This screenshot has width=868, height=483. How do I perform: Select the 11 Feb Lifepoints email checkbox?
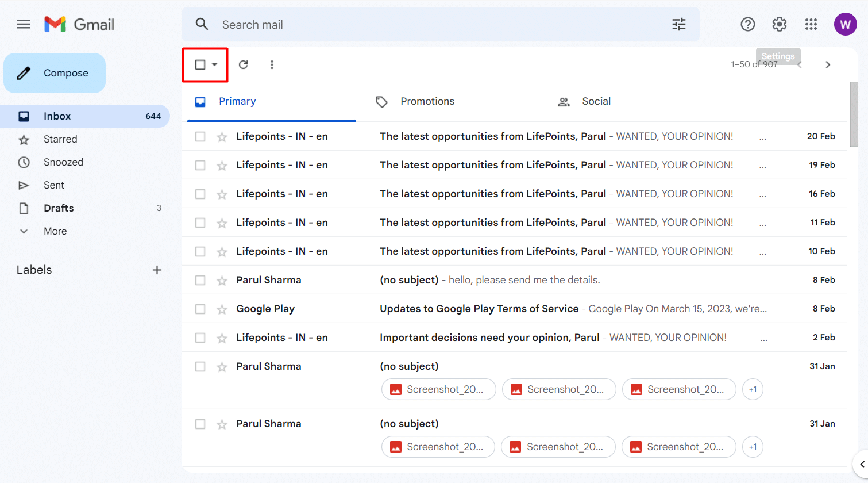pyautogui.click(x=200, y=223)
